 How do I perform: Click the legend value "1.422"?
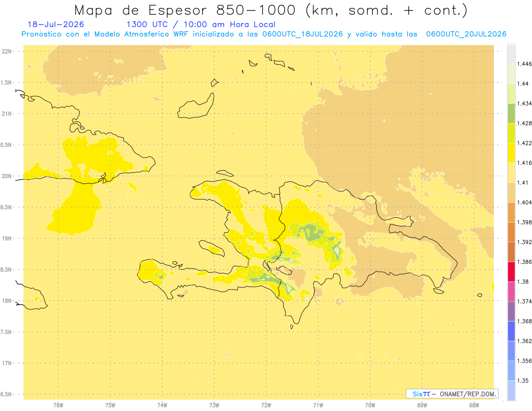tap(524, 143)
